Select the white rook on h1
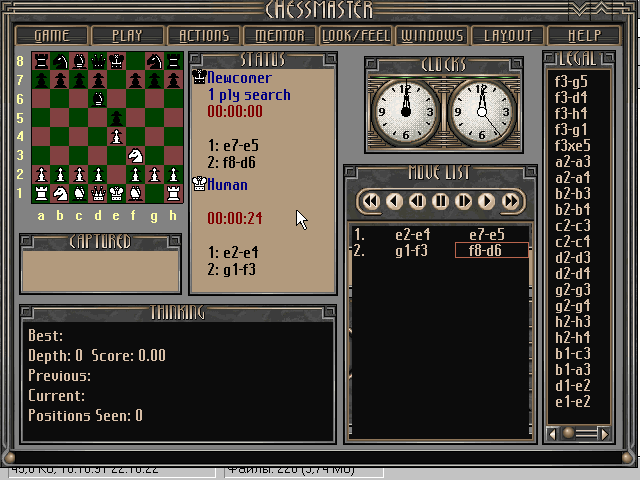The image size is (640, 480). click(173, 194)
